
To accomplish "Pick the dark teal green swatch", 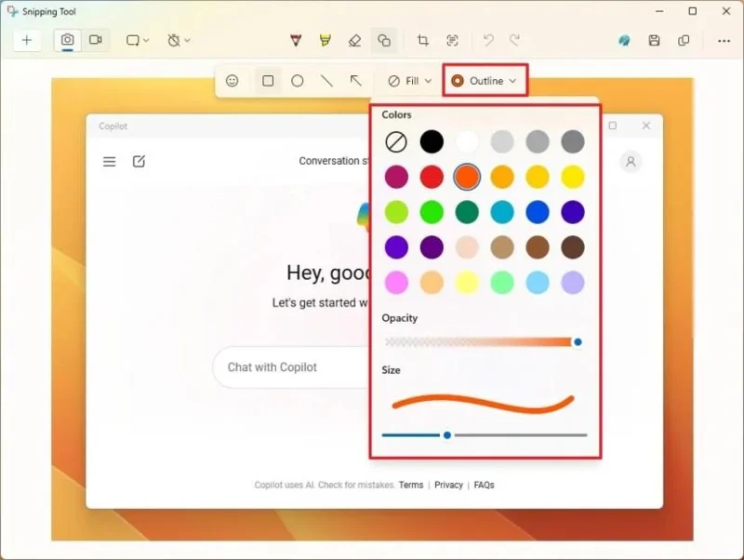I will click(x=467, y=212).
